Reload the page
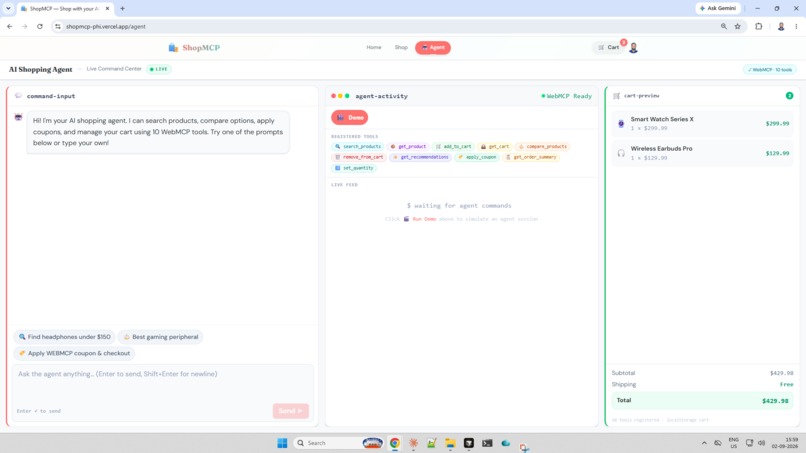 point(40,26)
